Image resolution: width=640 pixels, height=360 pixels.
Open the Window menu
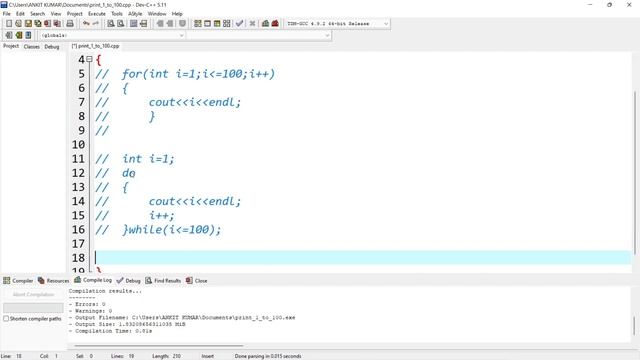pyautogui.click(x=157, y=13)
